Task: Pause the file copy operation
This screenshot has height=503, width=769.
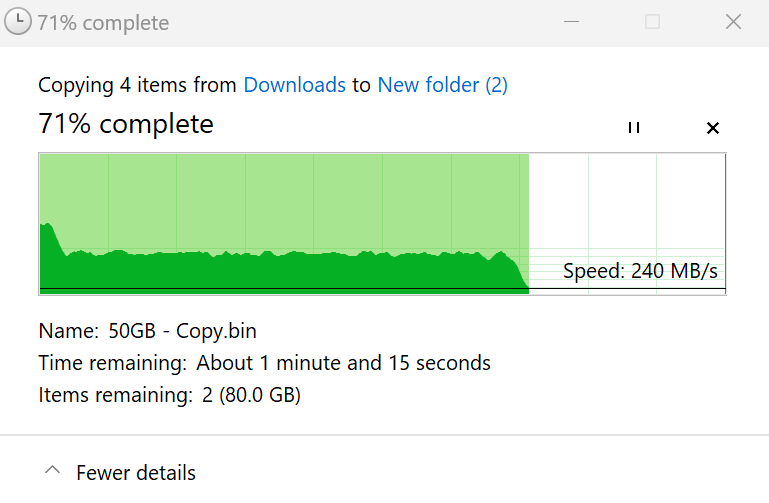Action: (x=633, y=128)
